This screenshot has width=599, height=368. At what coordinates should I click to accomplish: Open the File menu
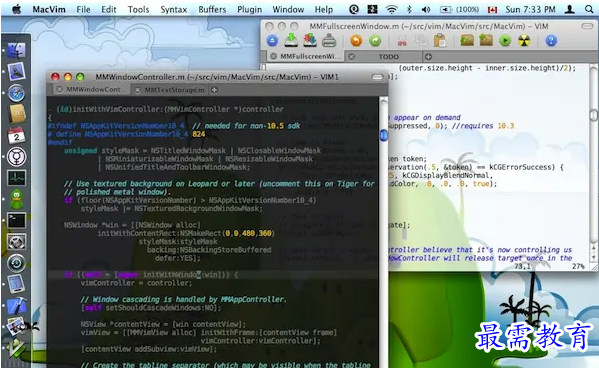(x=83, y=10)
